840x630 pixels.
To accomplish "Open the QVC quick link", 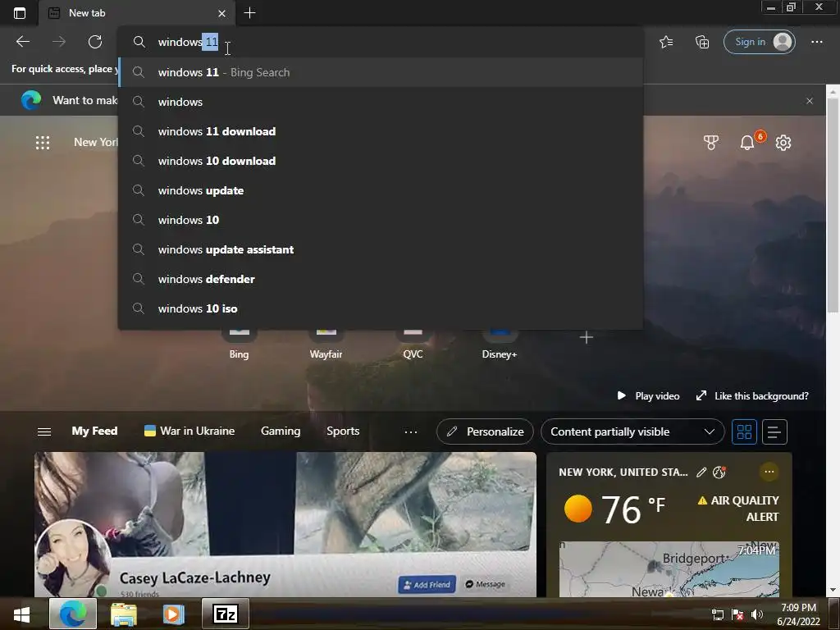I will 413,344.
